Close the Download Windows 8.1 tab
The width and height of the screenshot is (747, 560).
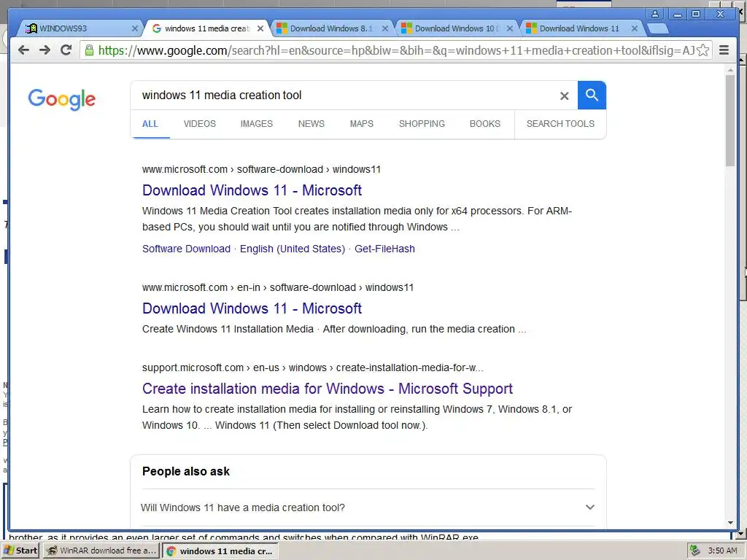pyautogui.click(x=385, y=28)
